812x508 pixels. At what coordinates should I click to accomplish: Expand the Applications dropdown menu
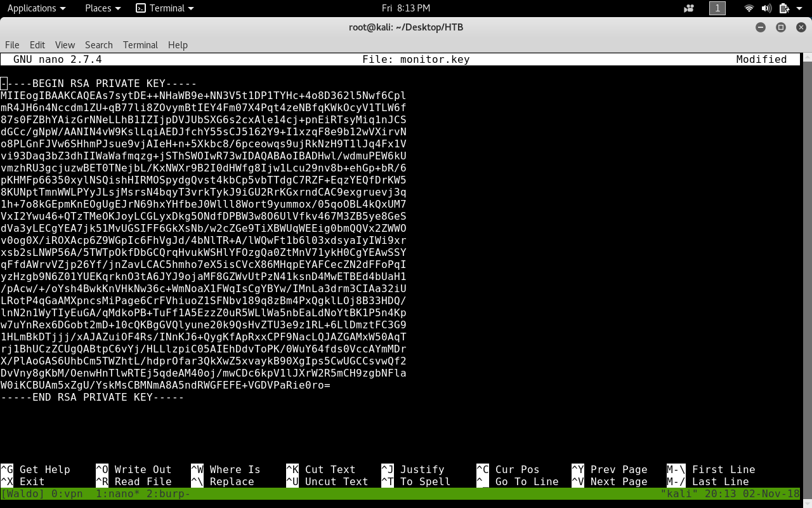[x=36, y=8]
